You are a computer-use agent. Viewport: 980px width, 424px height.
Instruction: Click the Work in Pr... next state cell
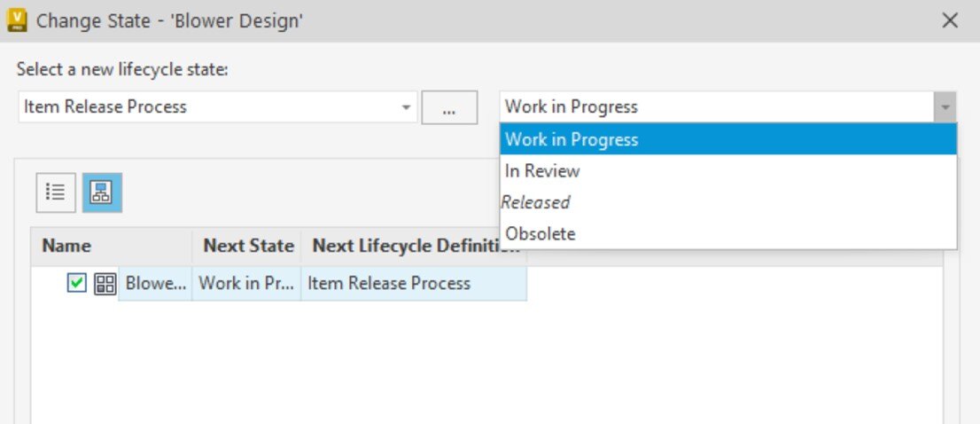click(246, 283)
